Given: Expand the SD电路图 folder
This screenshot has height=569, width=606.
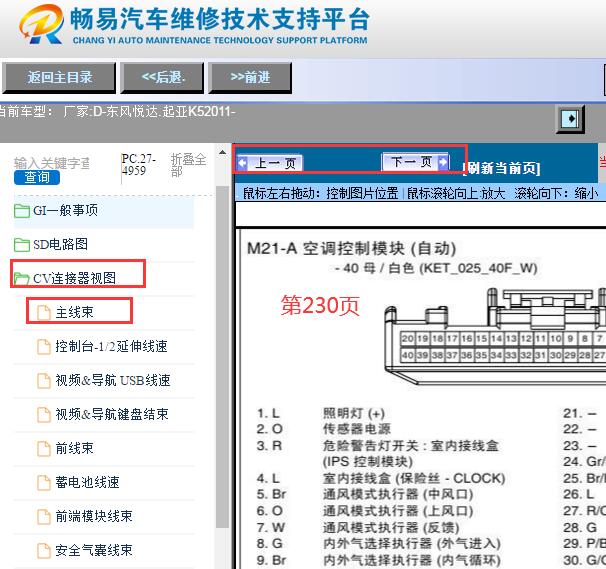Looking at the screenshot, I should pos(61,244).
